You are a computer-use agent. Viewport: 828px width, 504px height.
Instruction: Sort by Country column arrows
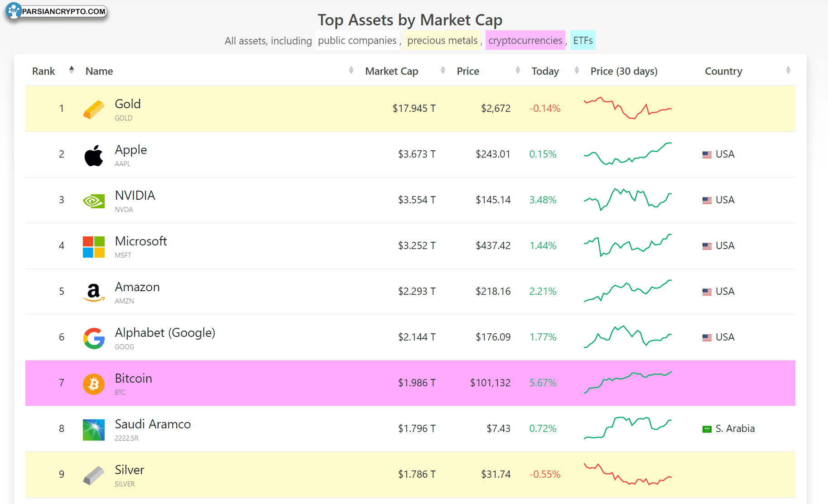coord(788,70)
